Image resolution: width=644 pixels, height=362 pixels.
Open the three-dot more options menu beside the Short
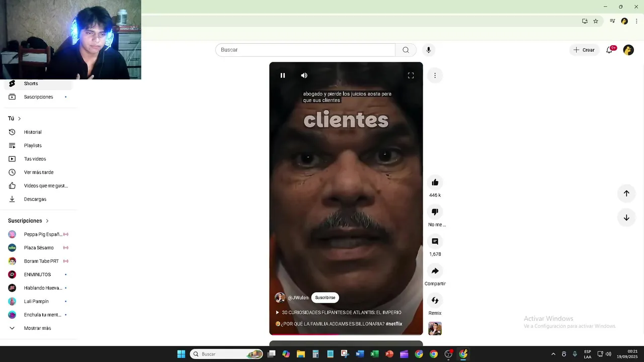tap(435, 75)
